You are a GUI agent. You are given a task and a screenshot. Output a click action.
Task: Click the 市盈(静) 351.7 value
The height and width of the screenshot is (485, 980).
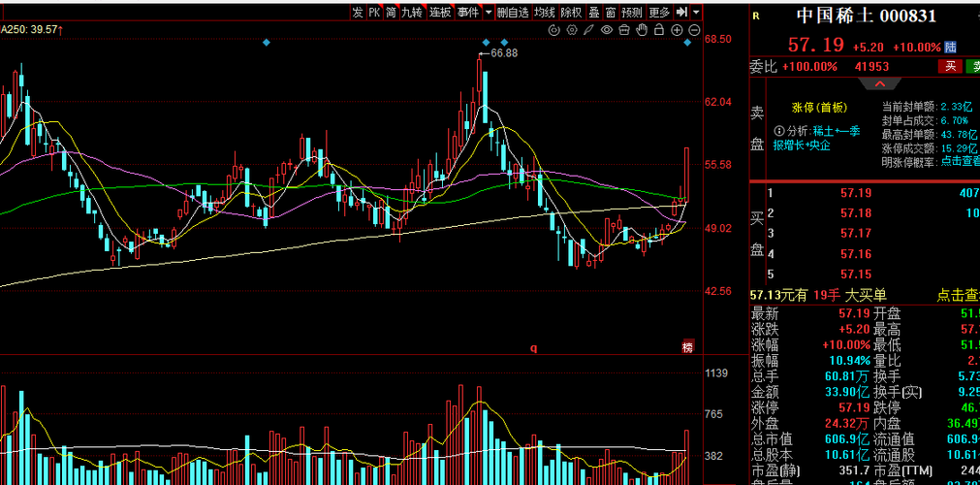(856, 470)
